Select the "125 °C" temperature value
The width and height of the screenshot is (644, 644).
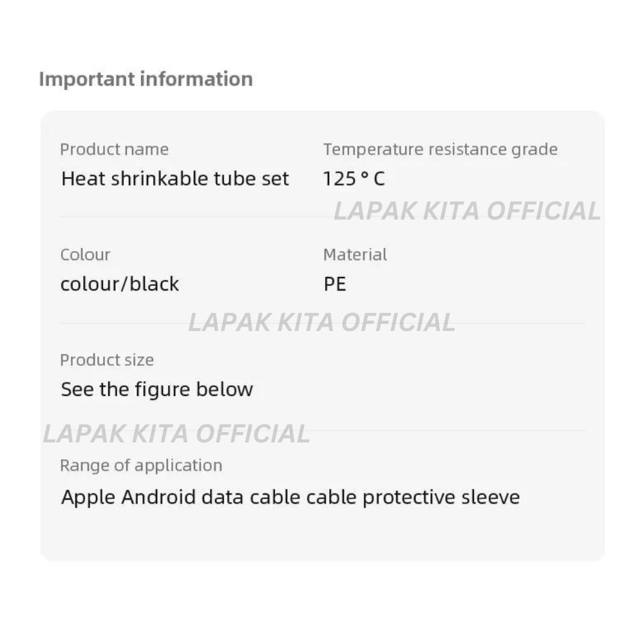click(x=354, y=178)
